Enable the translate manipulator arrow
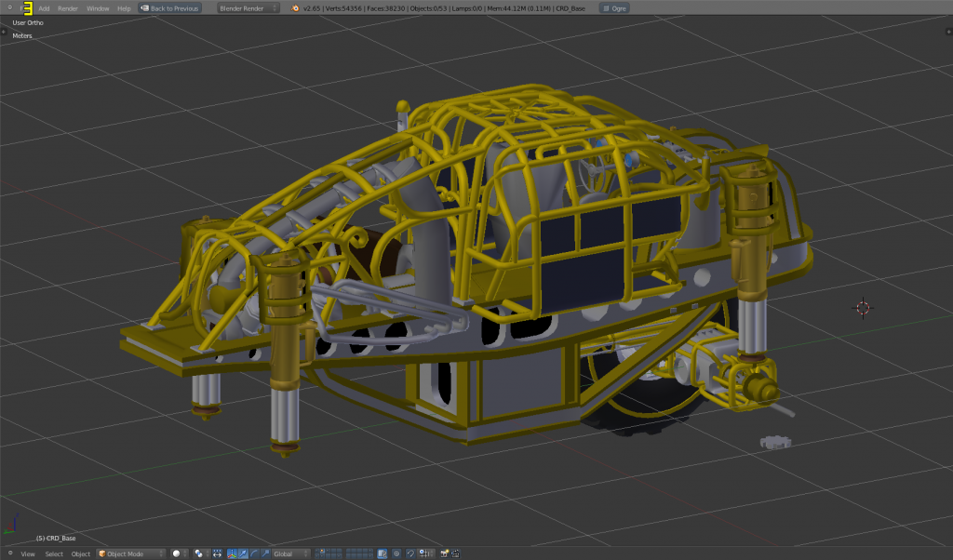Viewport: 953px width, 560px height. click(x=243, y=553)
